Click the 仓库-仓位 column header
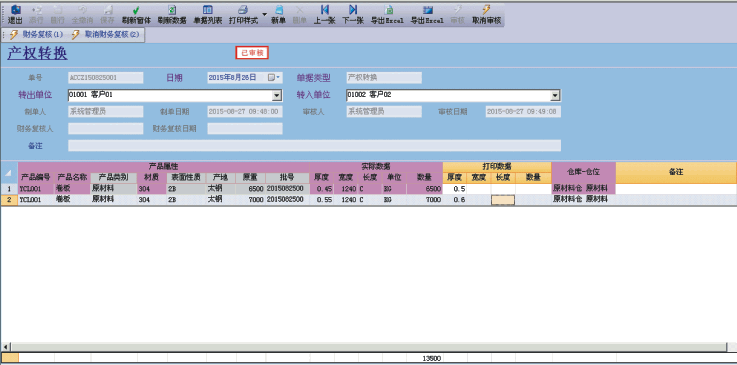This screenshot has width=737, height=365. pos(583,172)
